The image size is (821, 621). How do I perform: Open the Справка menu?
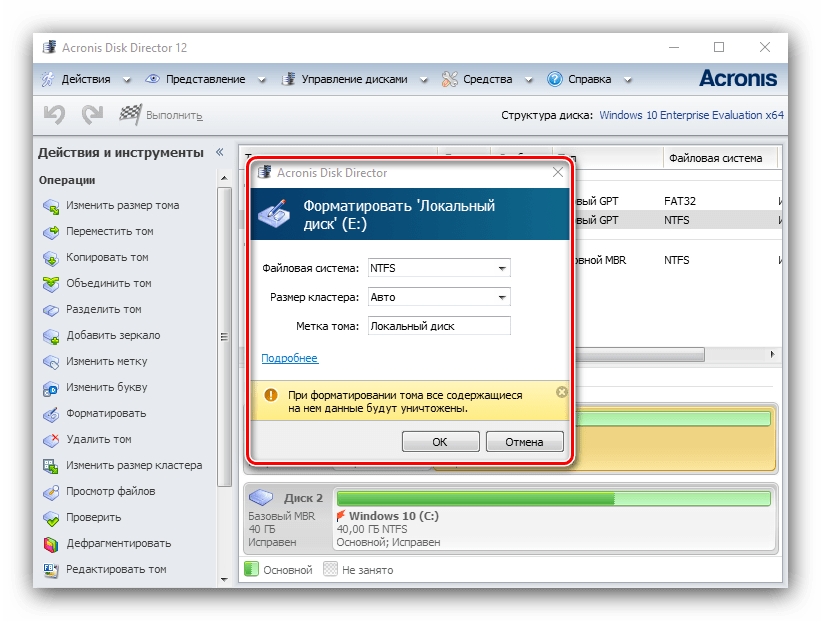pyautogui.click(x=590, y=79)
